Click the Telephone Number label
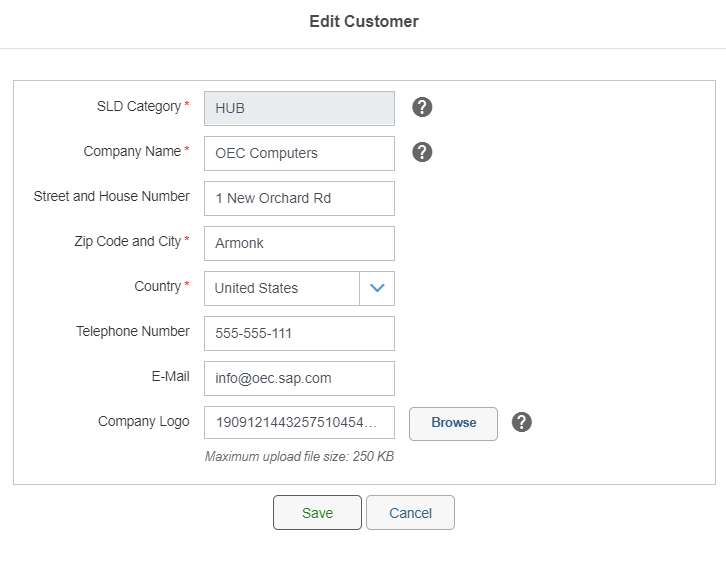The width and height of the screenshot is (726, 572). [x=132, y=331]
